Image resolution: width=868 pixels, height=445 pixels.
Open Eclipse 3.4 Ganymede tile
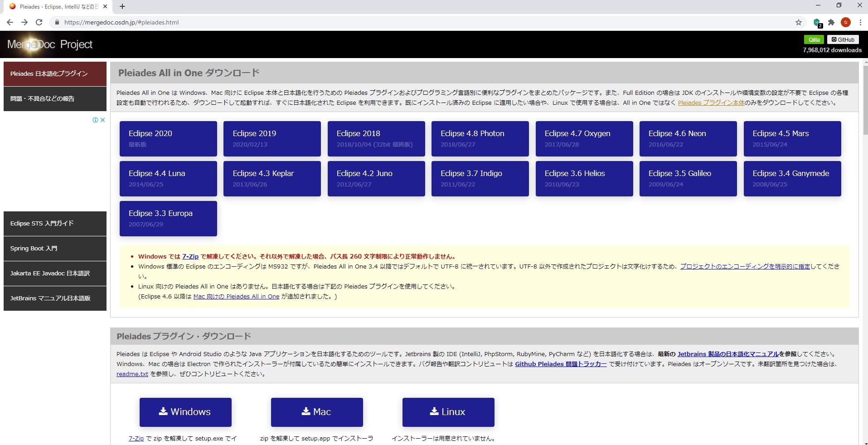pos(792,178)
